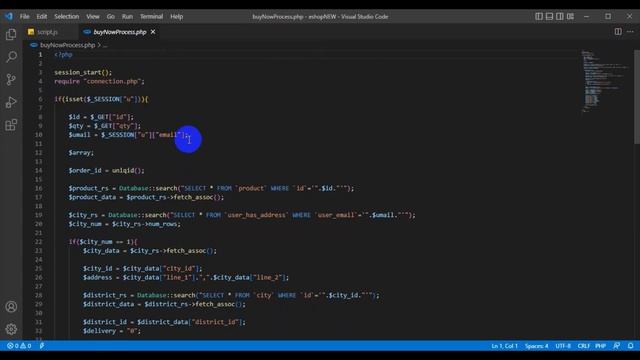Click the code minimap overview

[x=605, y=81]
